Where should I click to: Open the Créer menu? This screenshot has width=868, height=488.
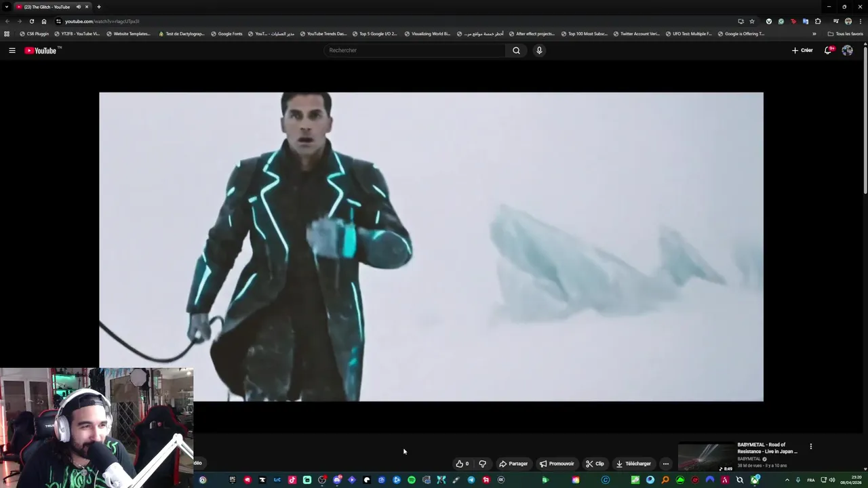coord(802,50)
